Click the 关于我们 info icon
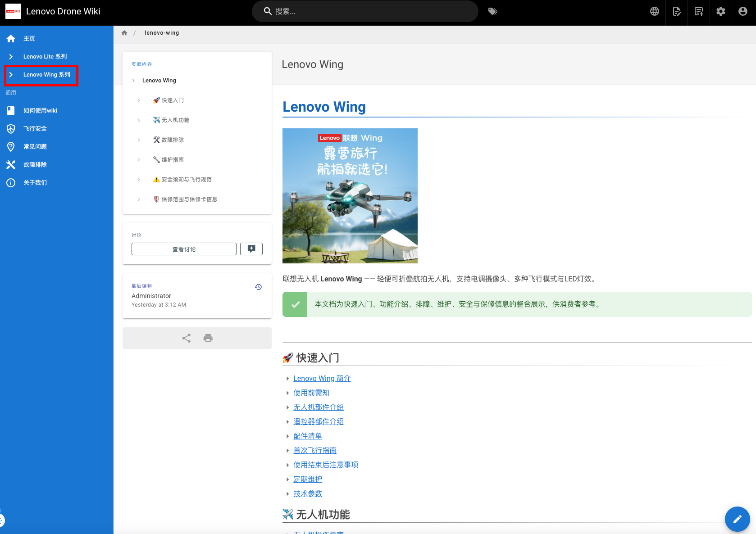The height and width of the screenshot is (534, 756). (x=11, y=183)
